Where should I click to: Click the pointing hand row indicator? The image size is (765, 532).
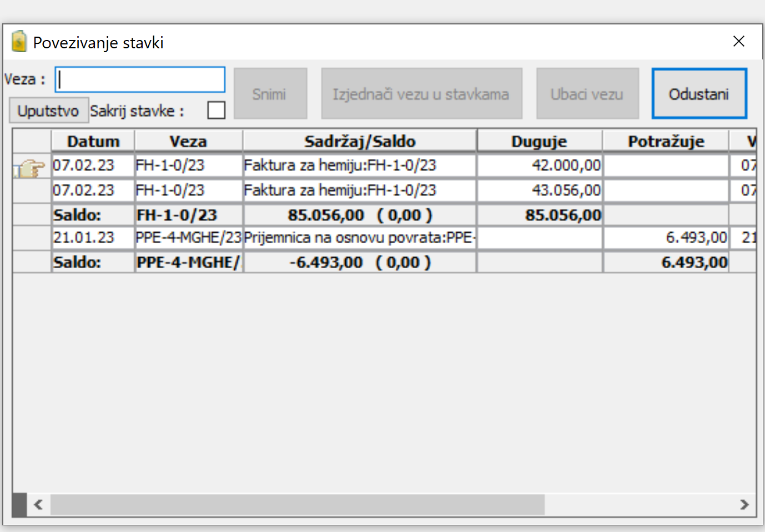30,167
